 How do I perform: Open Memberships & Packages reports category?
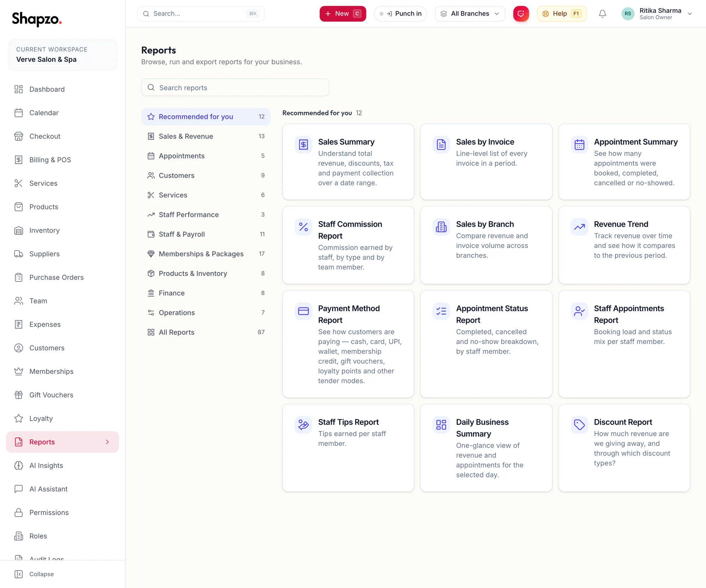point(206,254)
